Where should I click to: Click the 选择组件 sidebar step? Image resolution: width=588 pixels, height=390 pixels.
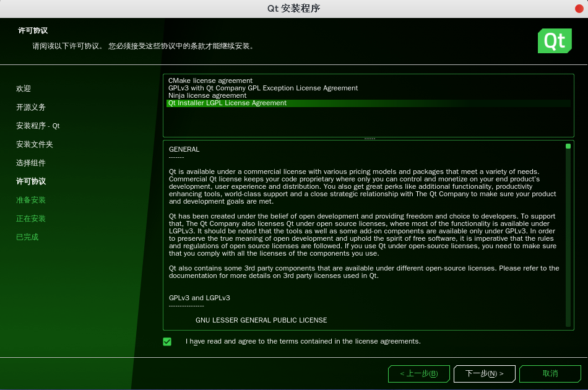point(31,163)
